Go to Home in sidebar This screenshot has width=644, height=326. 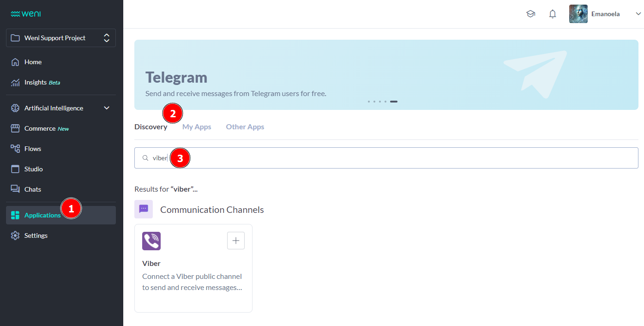33,62
